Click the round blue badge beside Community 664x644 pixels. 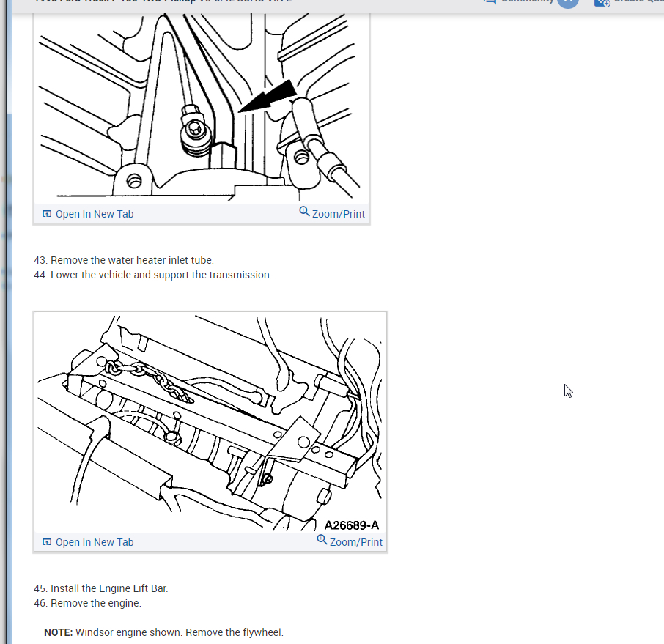pyautogui.click(x=568, y=2)
